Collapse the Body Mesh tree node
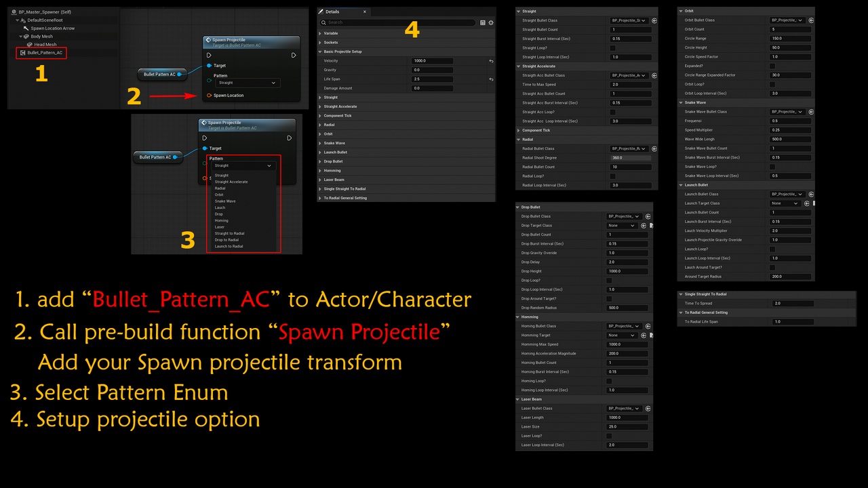868x488 pixels. [x=21, y=37]
